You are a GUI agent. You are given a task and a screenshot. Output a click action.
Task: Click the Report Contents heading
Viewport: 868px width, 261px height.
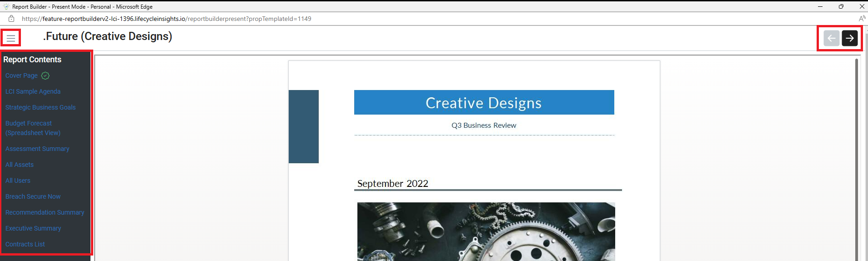point(32,60)
